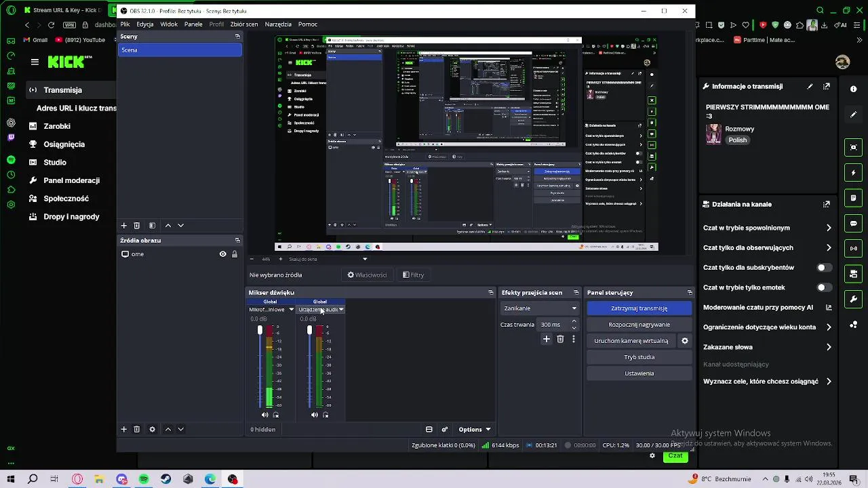
Task: Open Steam from Windows taskbar
Action: coord(166,479)
